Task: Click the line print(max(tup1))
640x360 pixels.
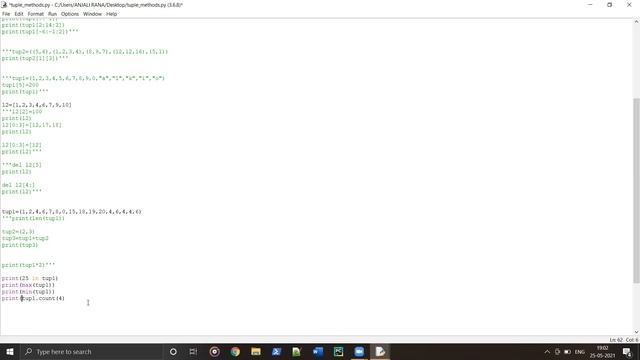Action: click(28, 285)
